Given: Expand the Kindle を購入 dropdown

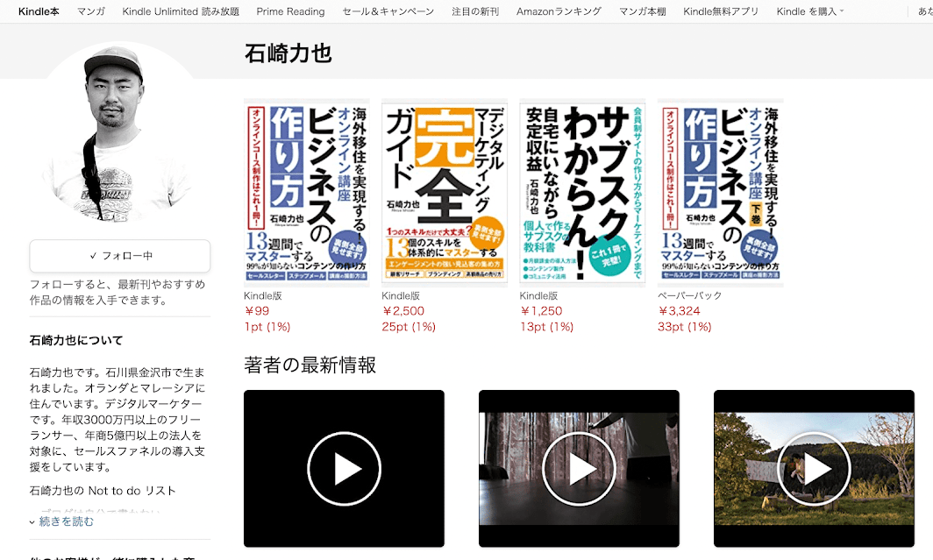Looking at the screenshot, I should pyautogui.click(x=810, y=11).
